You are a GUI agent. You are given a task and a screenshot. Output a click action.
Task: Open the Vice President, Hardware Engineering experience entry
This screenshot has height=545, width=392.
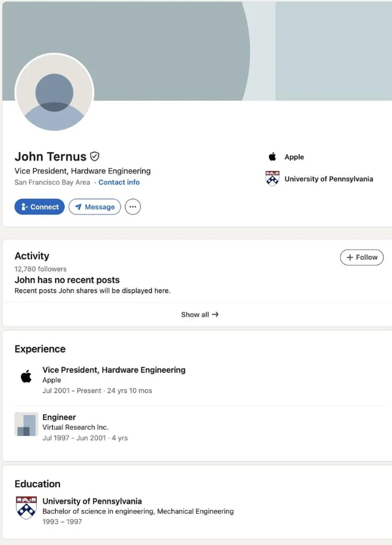point(114,370)
